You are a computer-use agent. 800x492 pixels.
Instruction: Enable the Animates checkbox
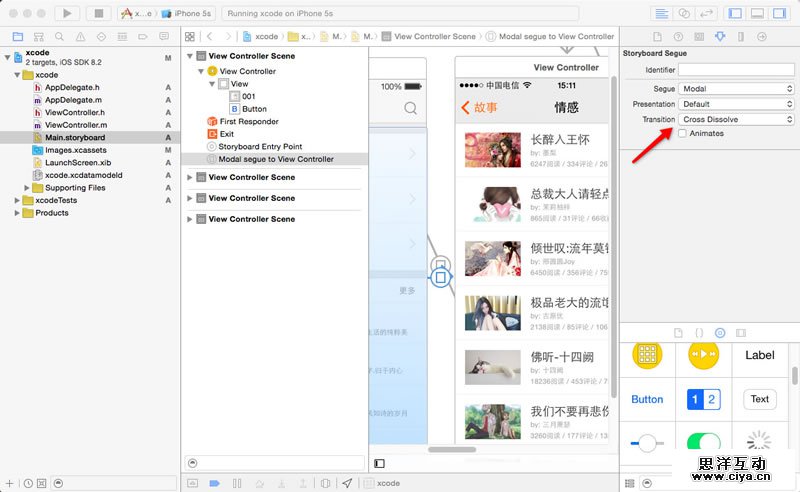pos(683,133)
